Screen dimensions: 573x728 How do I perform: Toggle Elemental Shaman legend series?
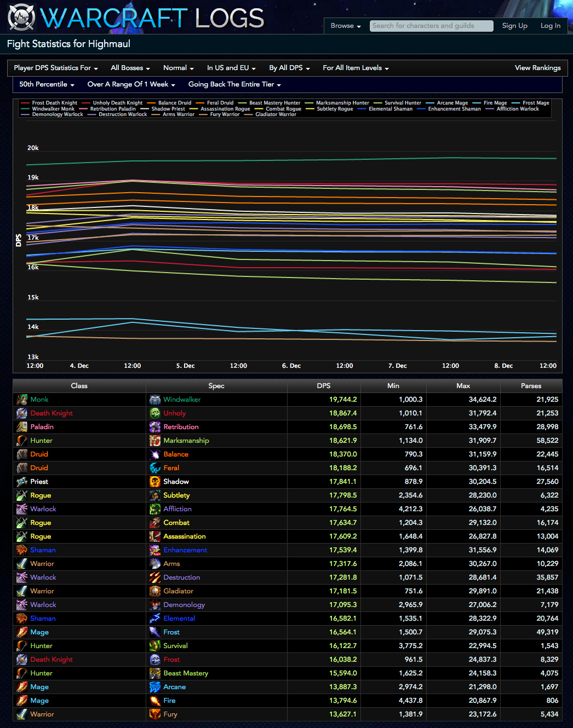click(385, 109)
